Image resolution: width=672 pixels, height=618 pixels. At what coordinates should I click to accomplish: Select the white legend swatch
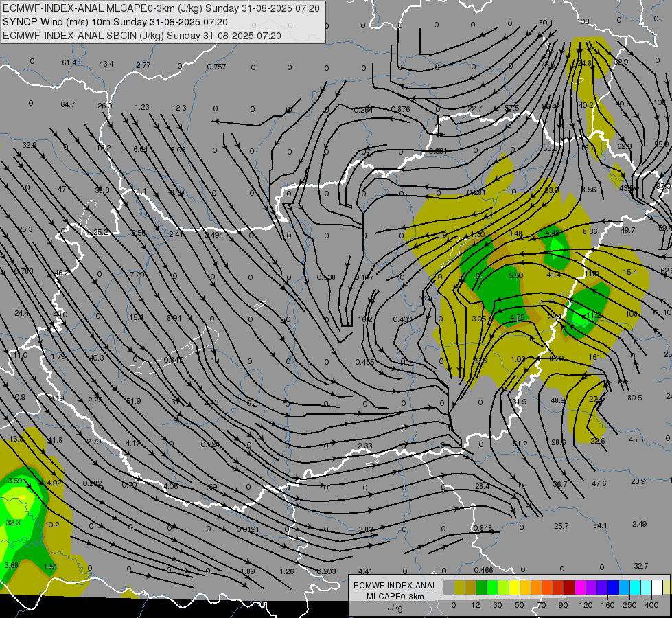tap(657, 588)
